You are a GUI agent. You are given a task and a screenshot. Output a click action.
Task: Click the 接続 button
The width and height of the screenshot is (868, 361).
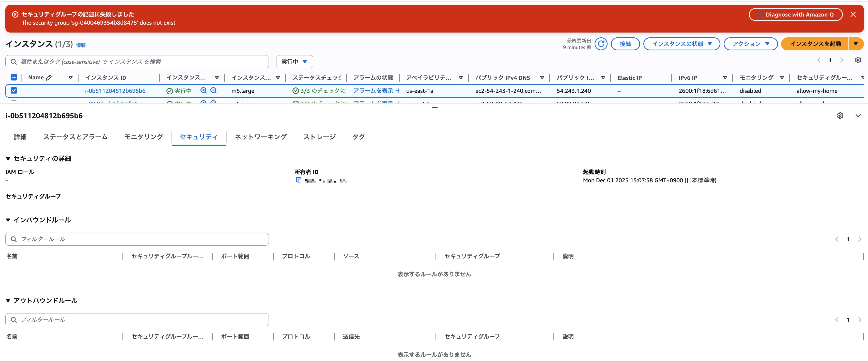tap(625, 44)
